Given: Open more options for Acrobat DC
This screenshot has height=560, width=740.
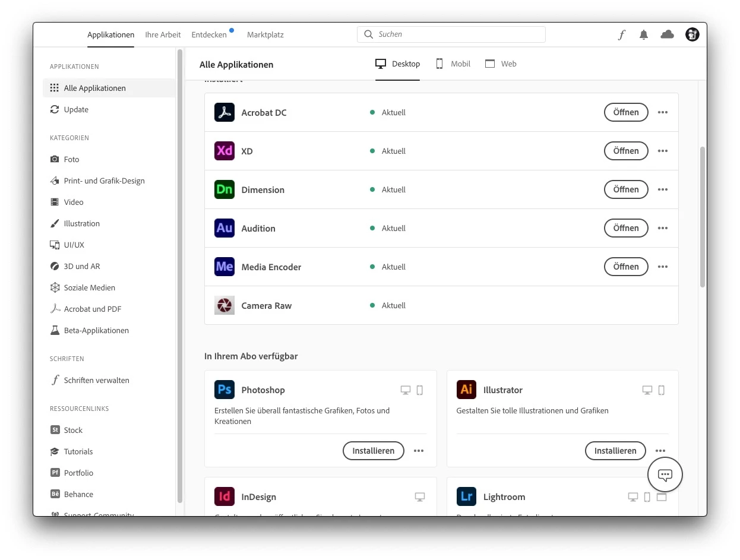Looking at the screenshot, I should [663, 112].
